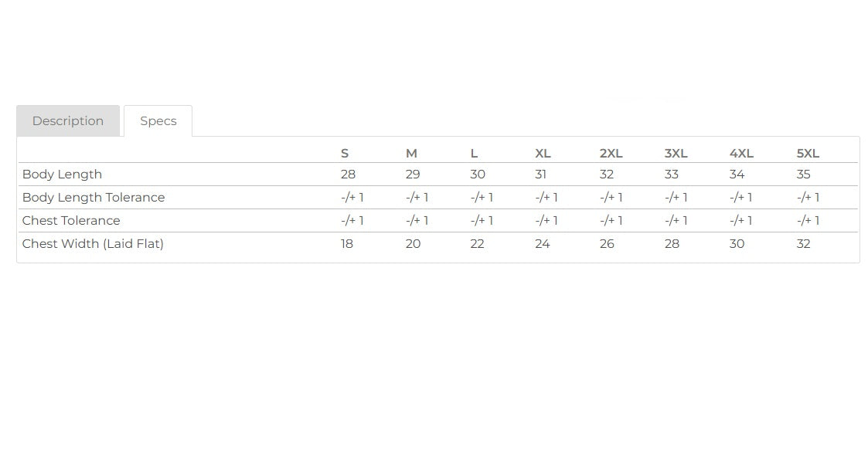
Task: Click body length value 31 for XL
Action: (541, 175)
